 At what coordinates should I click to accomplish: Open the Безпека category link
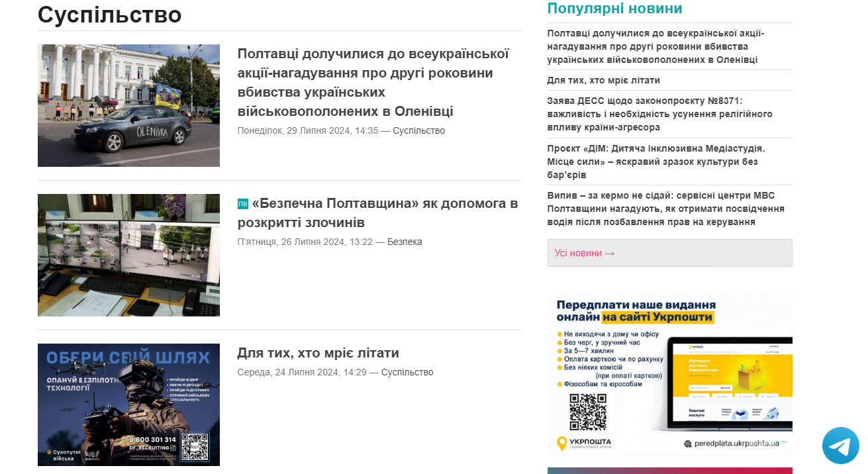(405, 242)
